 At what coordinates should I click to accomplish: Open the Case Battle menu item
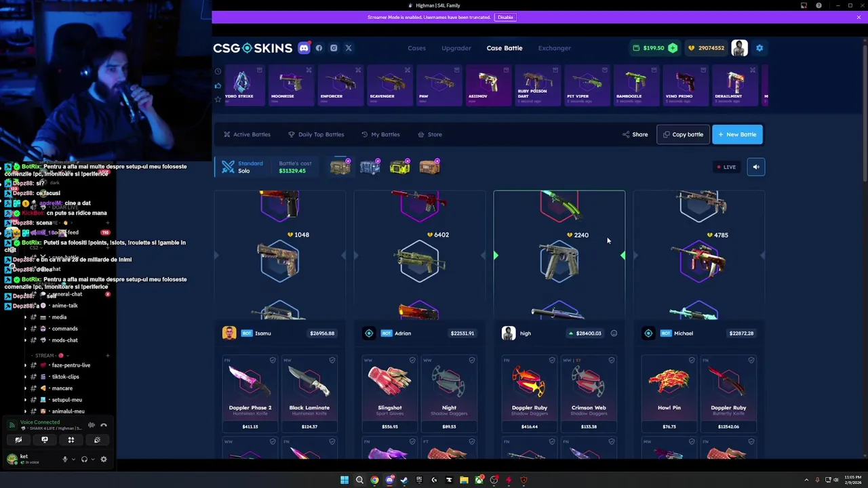[x=505, y=48]
